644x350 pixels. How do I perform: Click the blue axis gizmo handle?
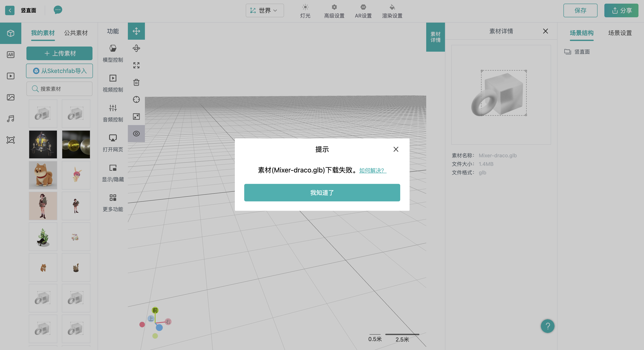pyautogui.click(x=159, y=327)
